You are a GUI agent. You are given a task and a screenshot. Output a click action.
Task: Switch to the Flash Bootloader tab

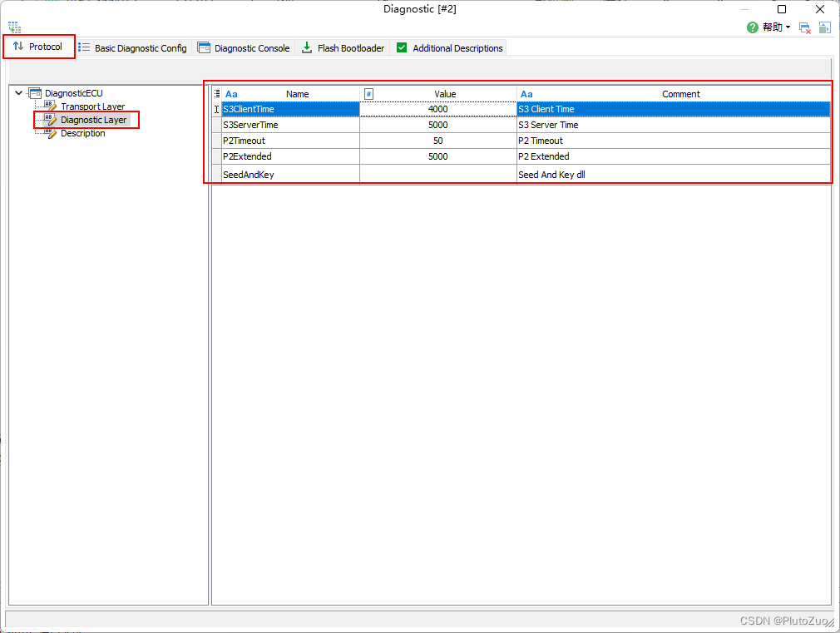[343, 48]
